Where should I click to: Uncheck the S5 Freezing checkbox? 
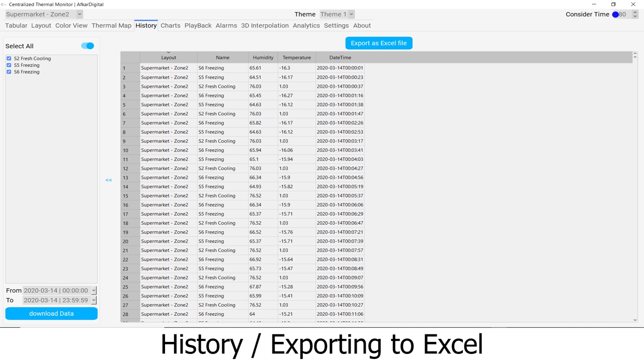click(x=9, y=65)
